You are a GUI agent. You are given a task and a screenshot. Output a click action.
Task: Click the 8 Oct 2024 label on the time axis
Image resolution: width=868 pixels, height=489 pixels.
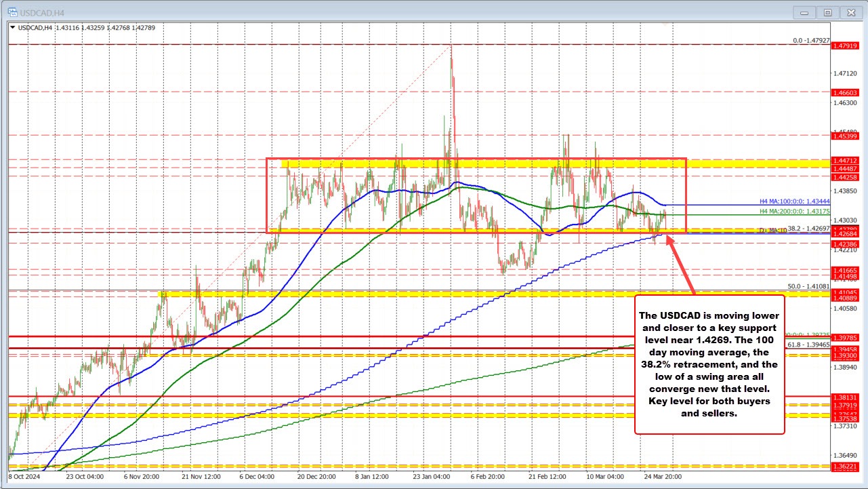point(20,477)
